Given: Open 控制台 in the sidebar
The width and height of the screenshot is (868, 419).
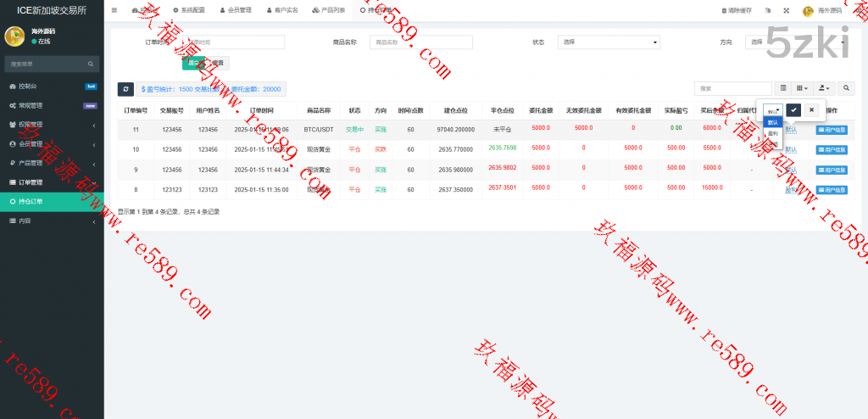Looking at the screenshot, I should 51,87.
